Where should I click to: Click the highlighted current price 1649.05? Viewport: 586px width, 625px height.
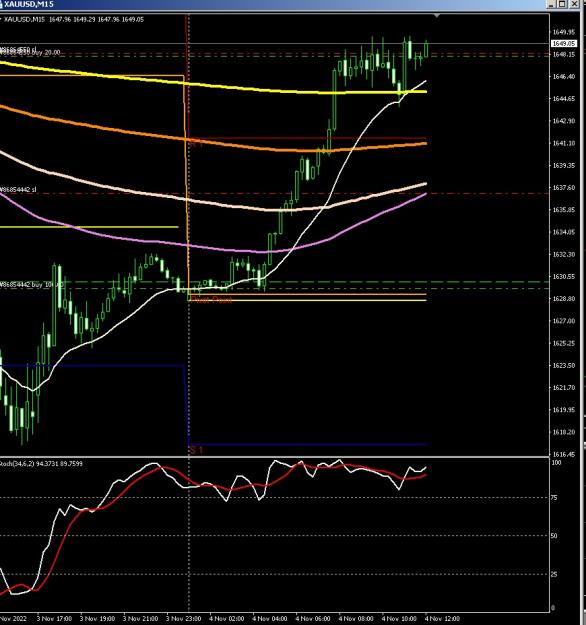pyautogui.click(x=564, y=43)
